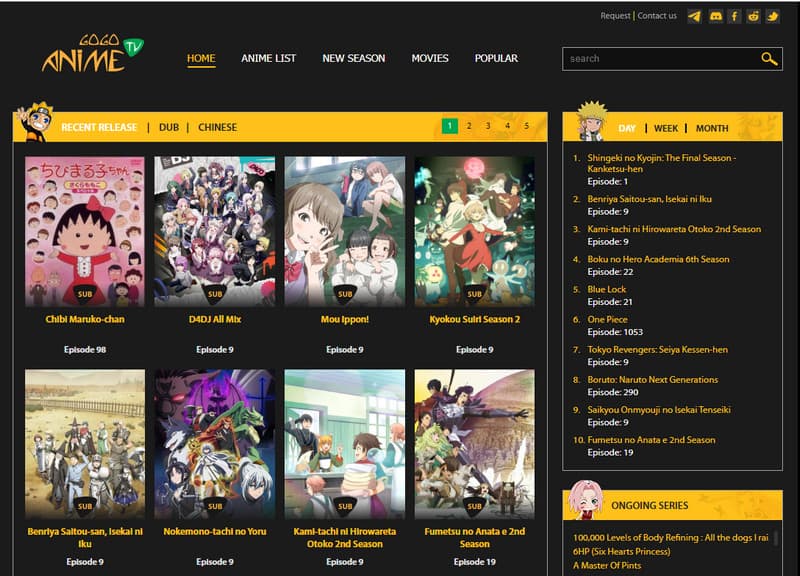Open the Telegram social icon
This screenshot has width=800, height=576.
point(694,16)
